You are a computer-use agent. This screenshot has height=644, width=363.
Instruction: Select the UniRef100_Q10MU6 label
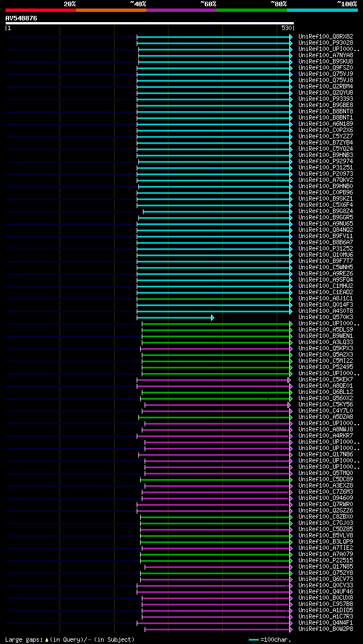point(326,255)
